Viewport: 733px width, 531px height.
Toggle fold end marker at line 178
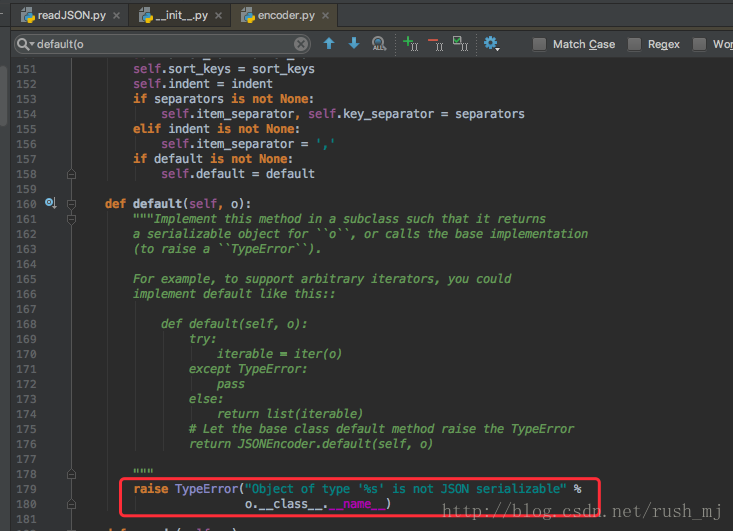point(72,474)
